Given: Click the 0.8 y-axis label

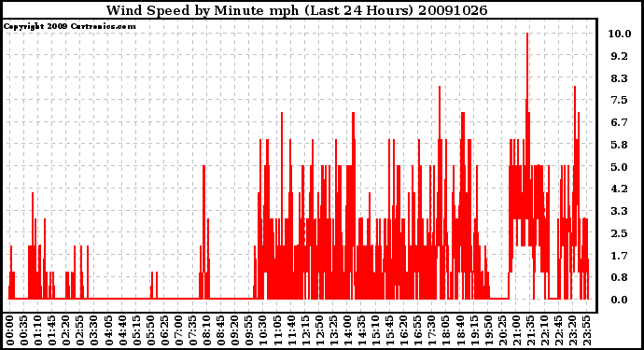Looking at the screenshot, I should point(620,278).
